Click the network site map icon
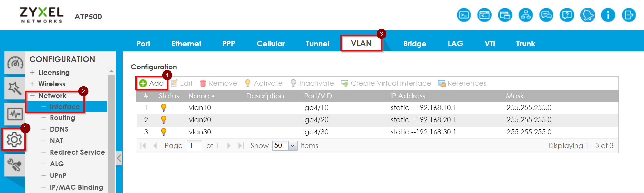The height and width of the screenshot is (193, 644). point(526,15)
